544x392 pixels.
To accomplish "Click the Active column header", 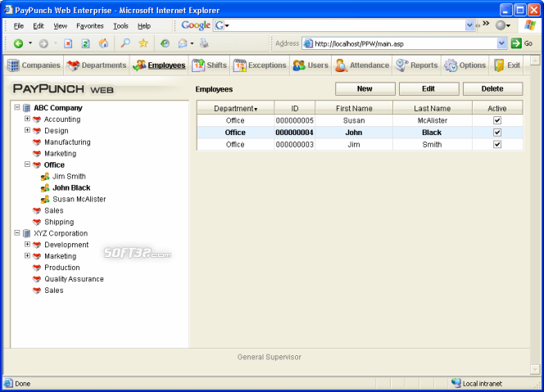I will tap(497, 109).
